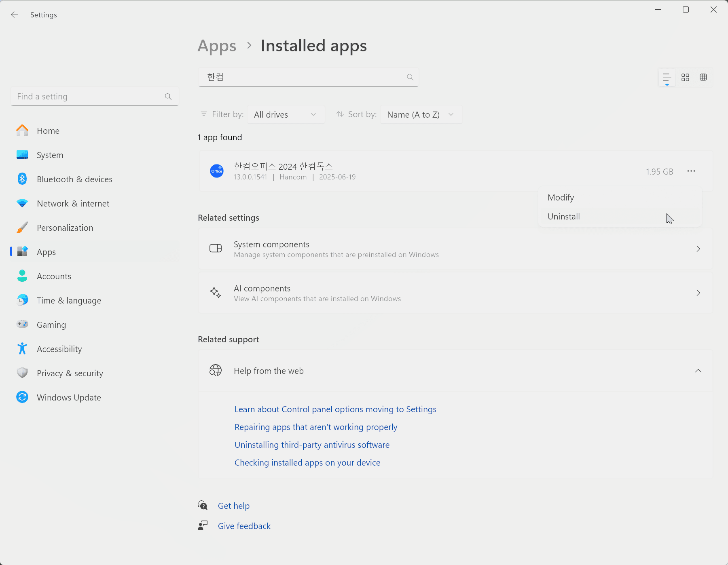Viewport: 728px width, 565px height.
Task: Collapse the Help from the web section
Action: [x=698, y=371]
